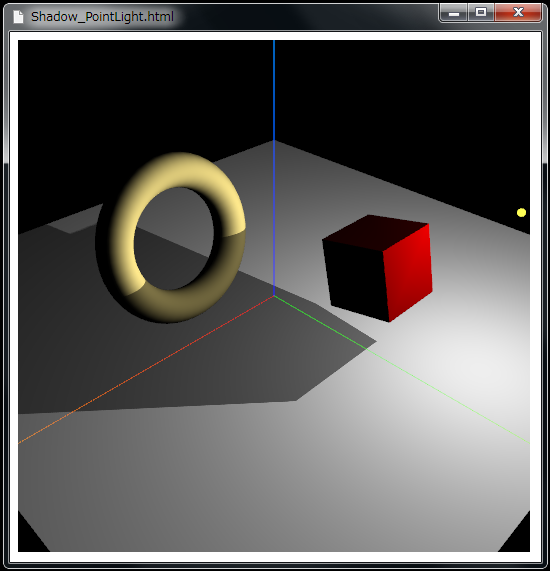The image size is (550, 571).
Task: Close the Shadow_PointLight.html window
Action: coord(518,13)
